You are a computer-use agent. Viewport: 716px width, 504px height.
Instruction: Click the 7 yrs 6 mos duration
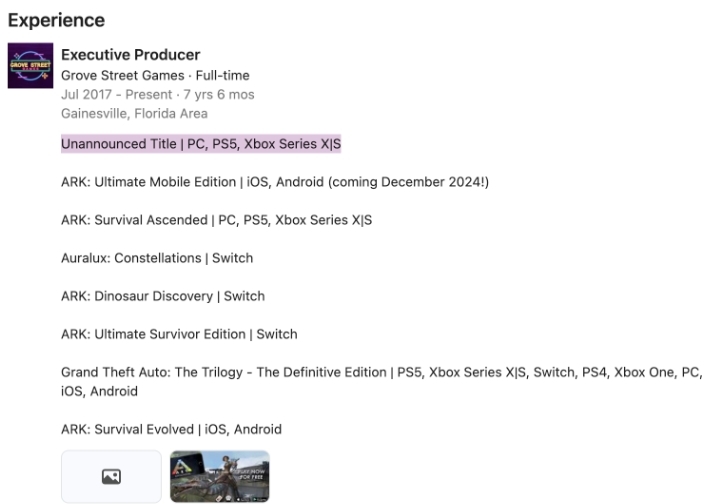point(219,94)
